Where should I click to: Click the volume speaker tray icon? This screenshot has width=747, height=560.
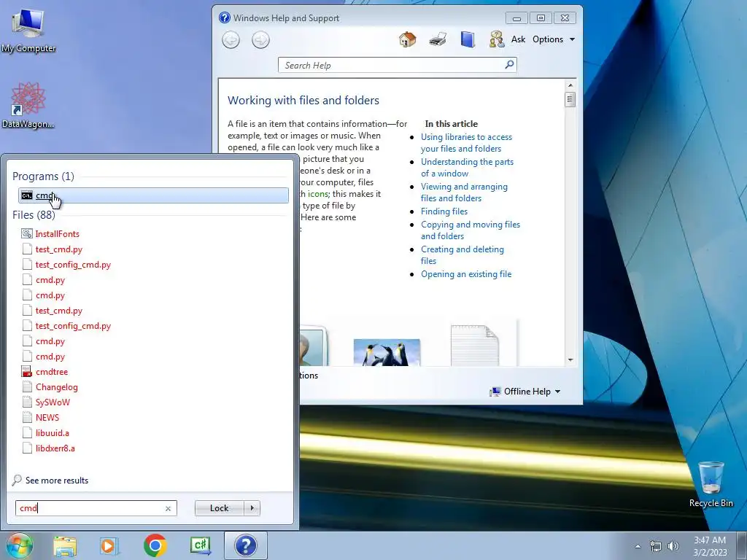pyautogui.click(x=673, y=546)
